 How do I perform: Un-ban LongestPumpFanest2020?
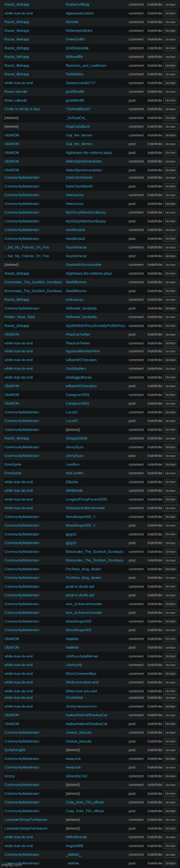pyautogui.click(x=170, y=499)
